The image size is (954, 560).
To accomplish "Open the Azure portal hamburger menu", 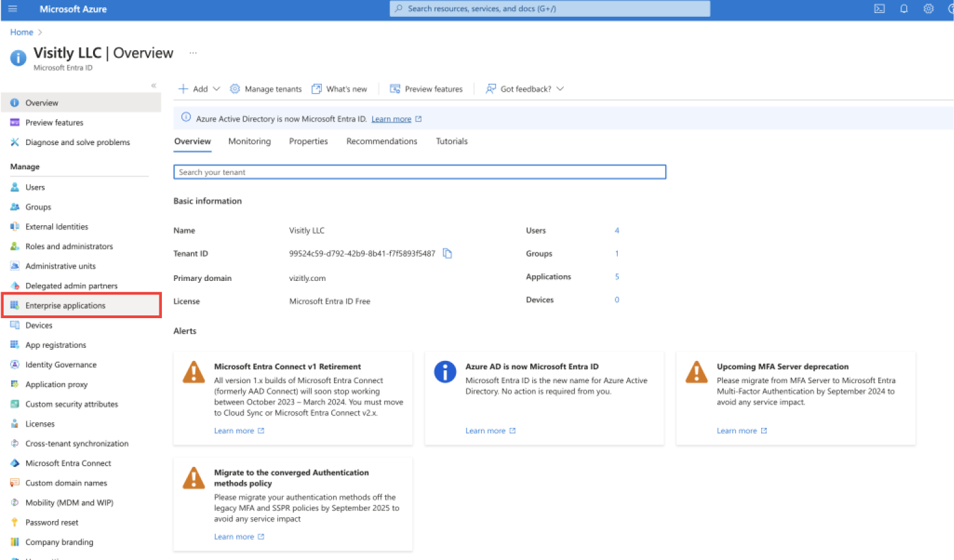I will point(12,9).
